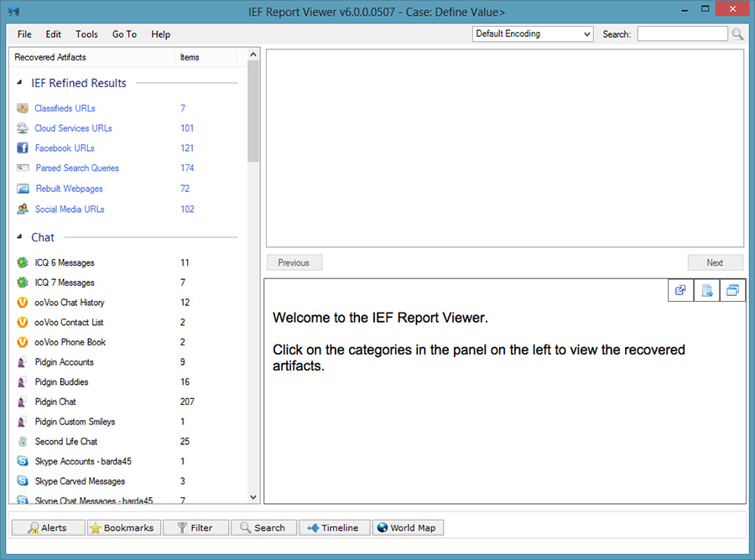Click the artifacts list scrollbar thumb

click(253, 111)
